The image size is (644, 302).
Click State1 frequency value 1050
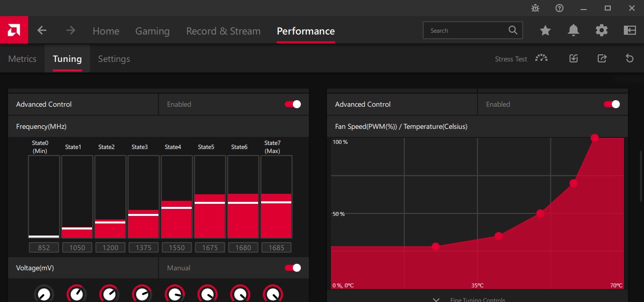(77, 248)
